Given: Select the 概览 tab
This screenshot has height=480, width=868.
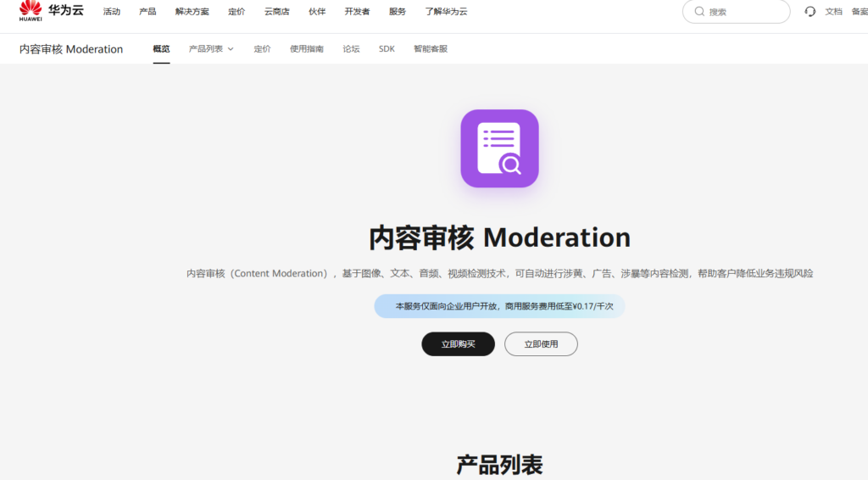Looking at the screenshot, I should [161, 48].
